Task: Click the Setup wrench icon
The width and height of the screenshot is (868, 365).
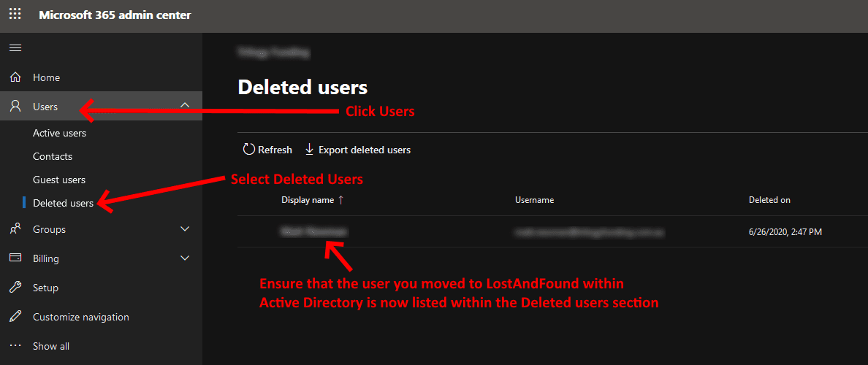Action: coord(15,288)
